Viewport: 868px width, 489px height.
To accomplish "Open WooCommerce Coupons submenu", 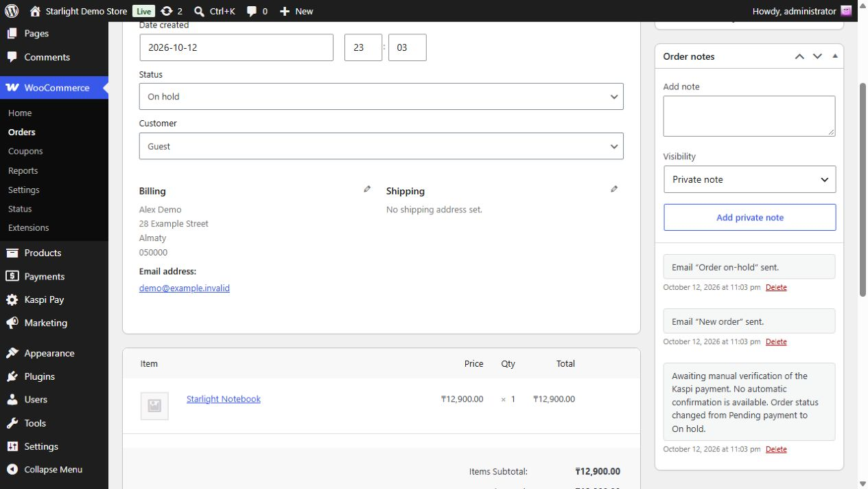I will pos(25,151).
